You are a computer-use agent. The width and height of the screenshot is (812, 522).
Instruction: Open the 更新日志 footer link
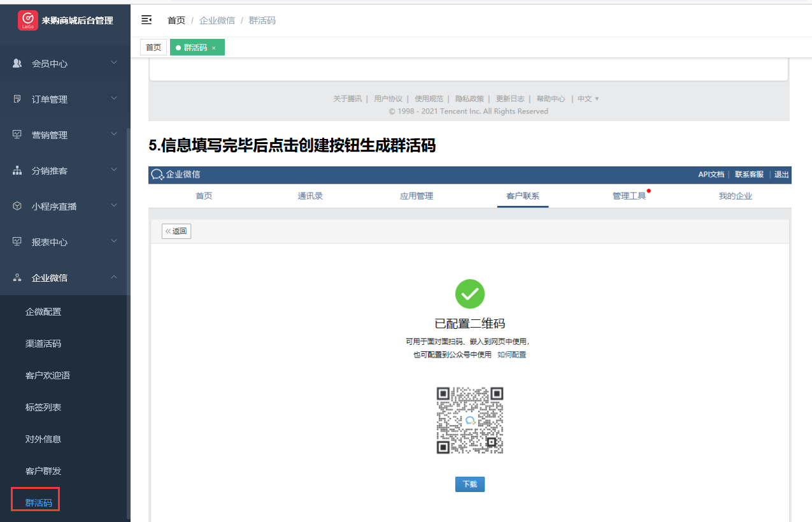pos(510,99)
